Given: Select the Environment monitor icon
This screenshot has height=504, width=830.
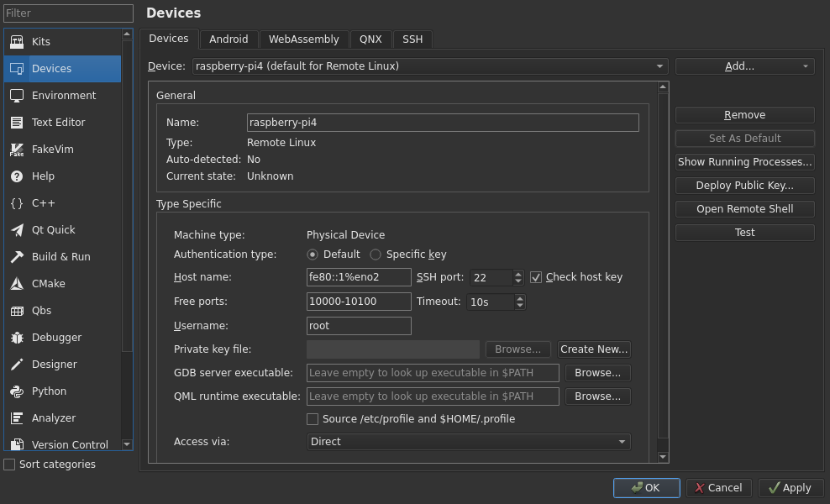Looking at the screenshot, I should tap(17, 96).
